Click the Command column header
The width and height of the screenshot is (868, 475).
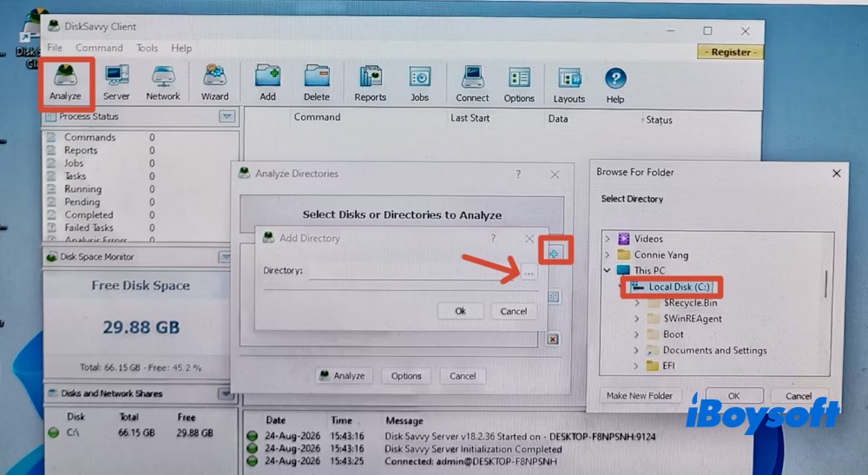317,117
